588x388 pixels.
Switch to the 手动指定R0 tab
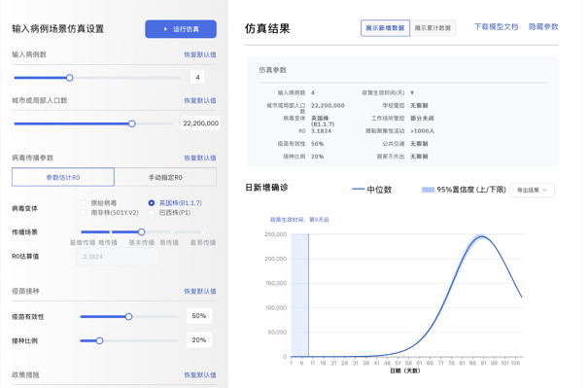click(165, 177)
